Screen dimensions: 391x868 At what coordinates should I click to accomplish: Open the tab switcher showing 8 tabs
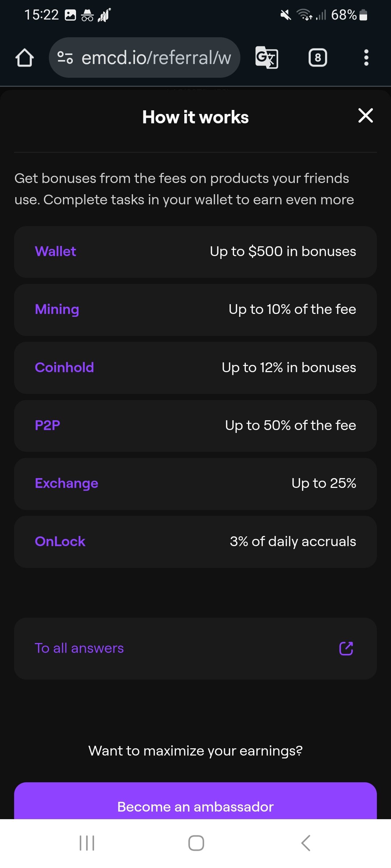pyautogui.click(x=318, y=58)
